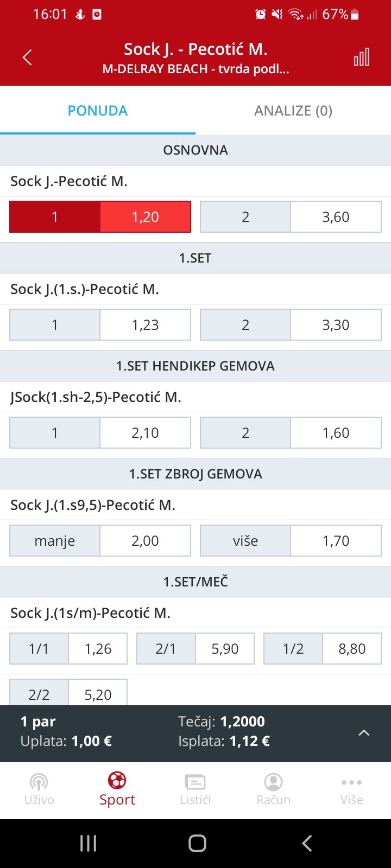Deselect the selected 1,20 odds bet
The image size is (391, 868).
pyautogui.click(x=100, y=217)
